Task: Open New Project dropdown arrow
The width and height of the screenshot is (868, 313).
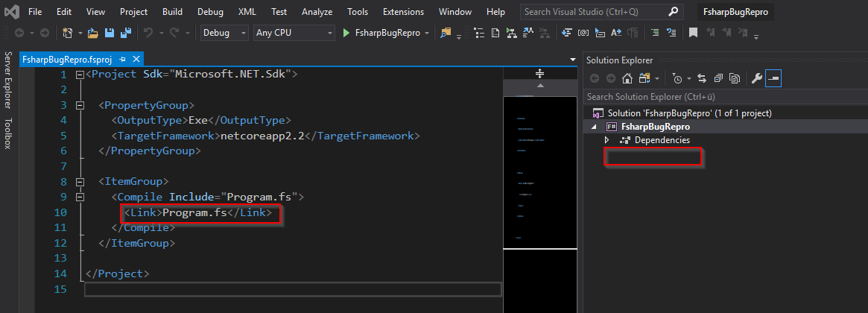Action: [80, 34]
